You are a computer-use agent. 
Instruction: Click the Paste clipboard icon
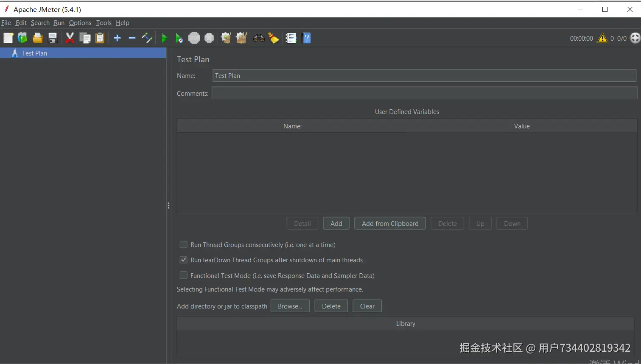pos(100,38)
